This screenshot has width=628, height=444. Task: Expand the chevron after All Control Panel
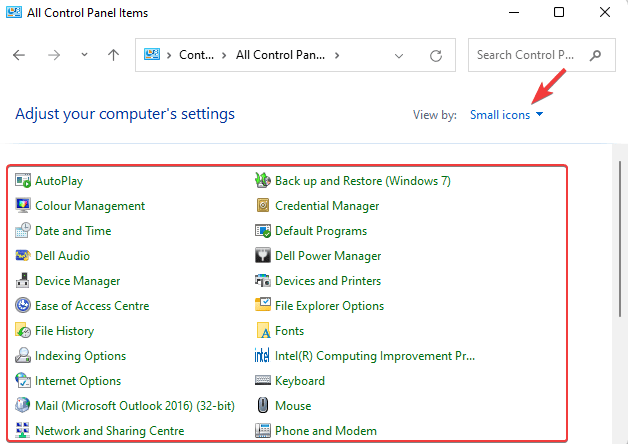[x=337, y=55]
